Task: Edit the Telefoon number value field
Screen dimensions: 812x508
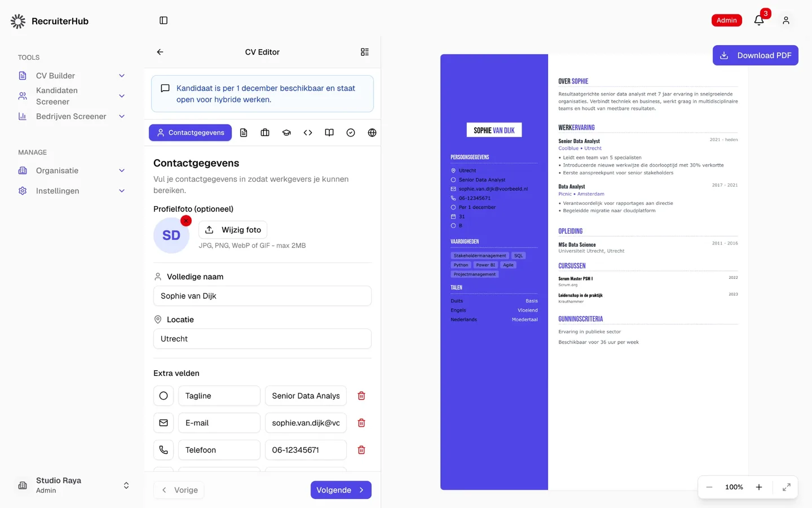Action: [x=306, y=450]
